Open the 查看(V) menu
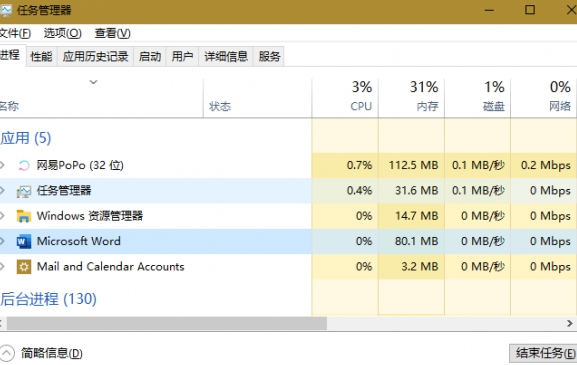The width and height of the screenshot is (577, 365). click(113, 33)
